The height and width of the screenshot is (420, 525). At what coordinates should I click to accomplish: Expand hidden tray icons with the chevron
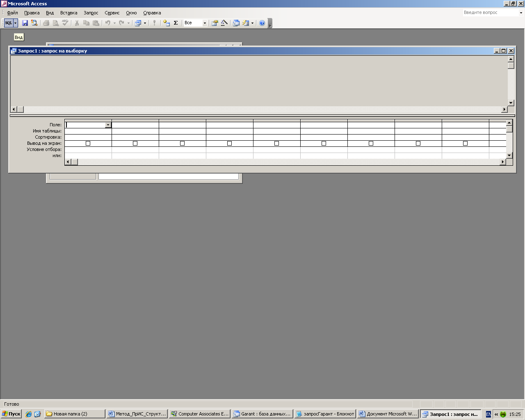(496, 414)
